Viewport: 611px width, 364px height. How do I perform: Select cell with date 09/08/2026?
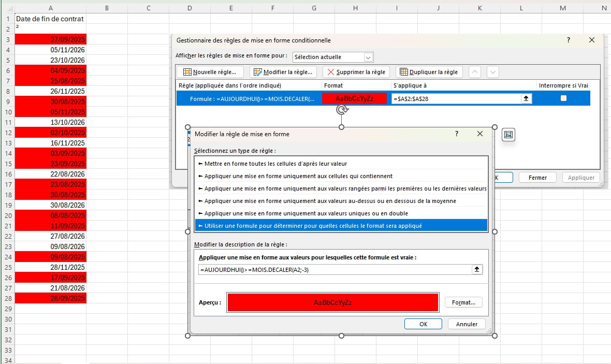tap(51, 246)
